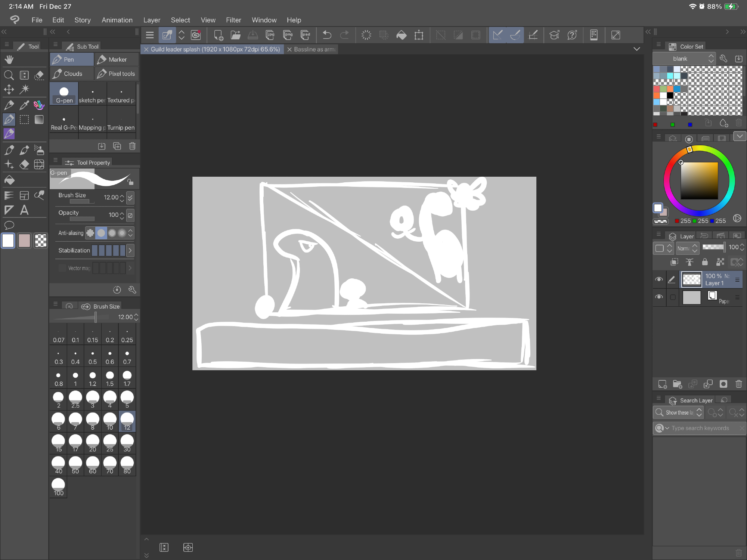The height and width of the screenshot is (560, 747).
Task: Toggle the Paper layer visibility
Action: [659, 297]
